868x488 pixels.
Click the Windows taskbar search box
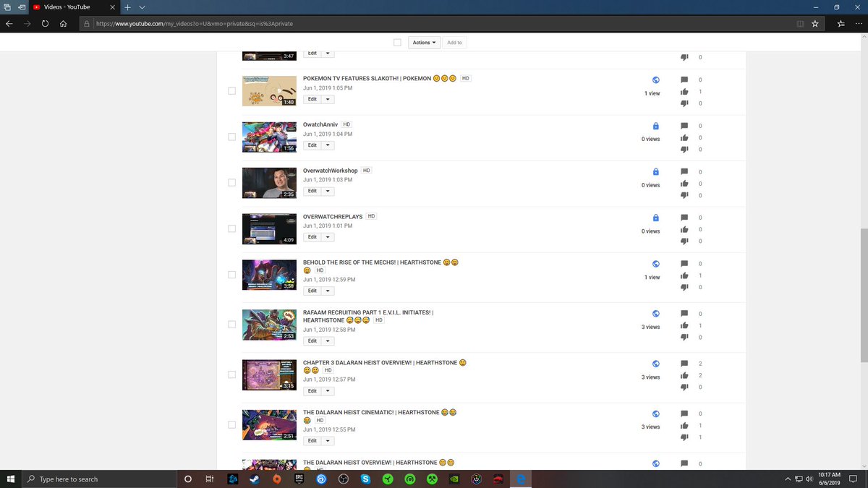(x=100, y=479)
